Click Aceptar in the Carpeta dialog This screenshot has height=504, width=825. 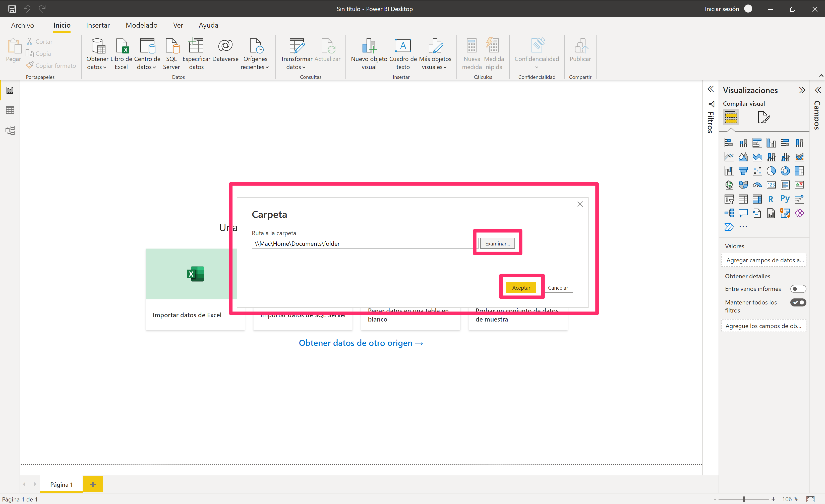[521, 287]
